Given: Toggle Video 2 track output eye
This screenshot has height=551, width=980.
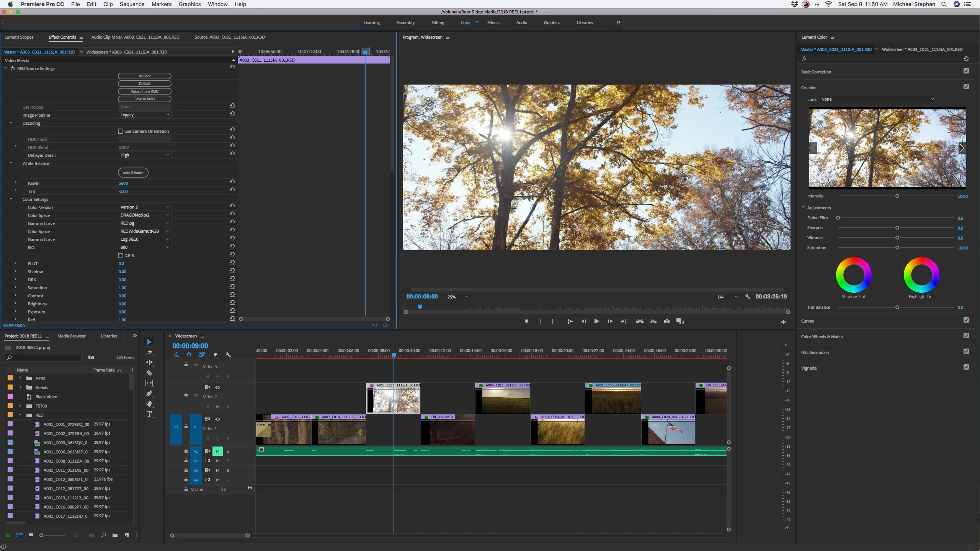Looking at the screenshot, I should tap(217, 387).
